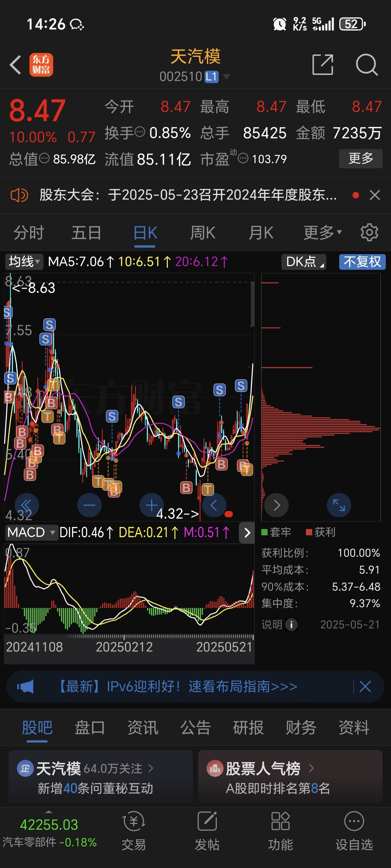This screenshot has height=868, width=391.
Task: Tap the 20250212 date on timeline
Action: pyautogui.click(x=124, y=647)
